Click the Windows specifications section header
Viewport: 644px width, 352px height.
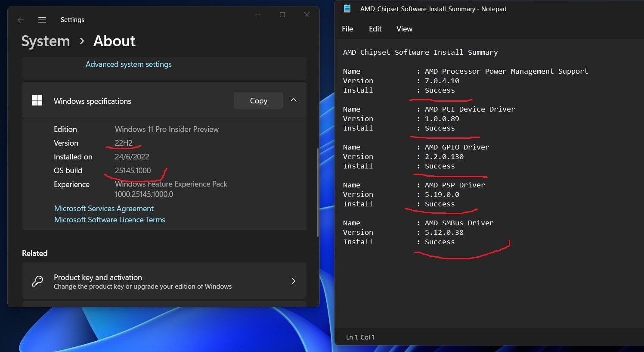pos(164,100)
